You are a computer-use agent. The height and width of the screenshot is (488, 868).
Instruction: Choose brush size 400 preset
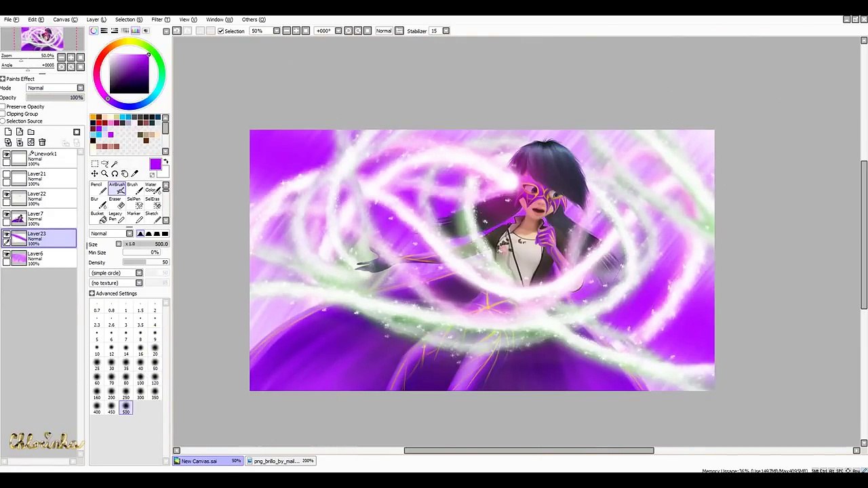(x=97, y=408)
